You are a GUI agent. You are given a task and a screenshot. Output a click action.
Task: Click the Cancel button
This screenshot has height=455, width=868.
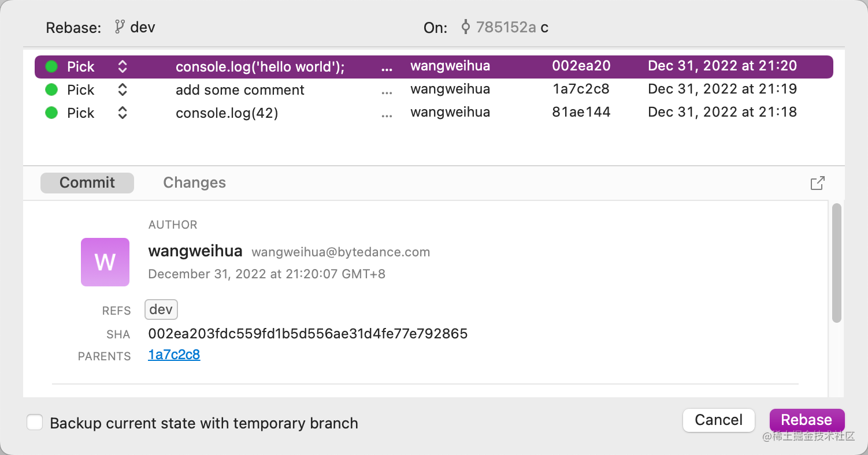click(x=719, y=420)
